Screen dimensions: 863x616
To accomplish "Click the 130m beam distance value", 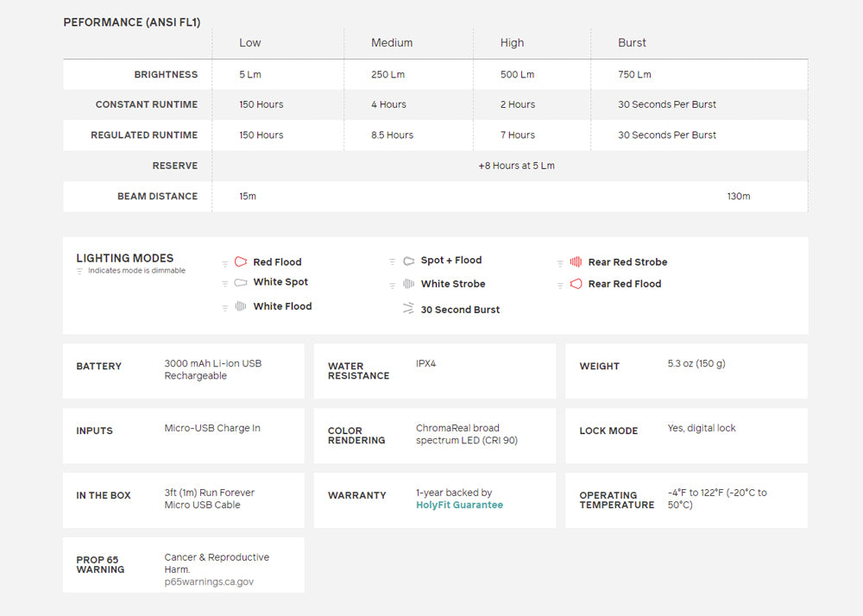I will tap(738, 197).
